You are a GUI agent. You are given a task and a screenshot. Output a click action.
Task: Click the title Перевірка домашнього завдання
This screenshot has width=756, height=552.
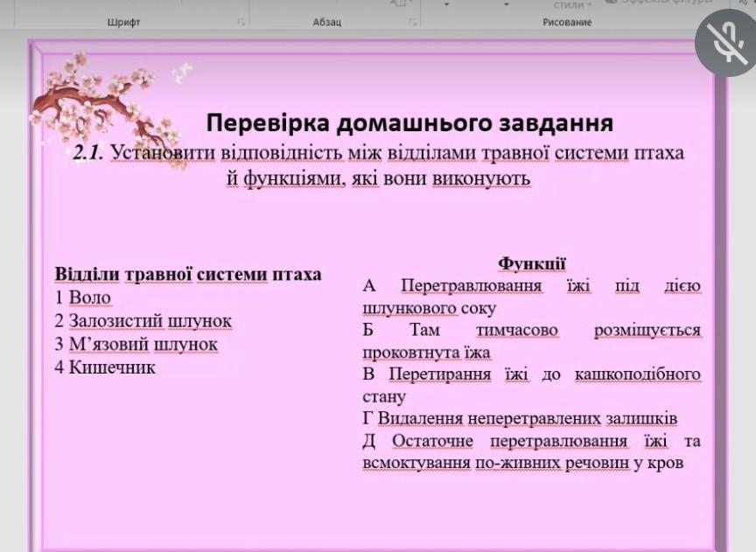[x=409, y=123]
